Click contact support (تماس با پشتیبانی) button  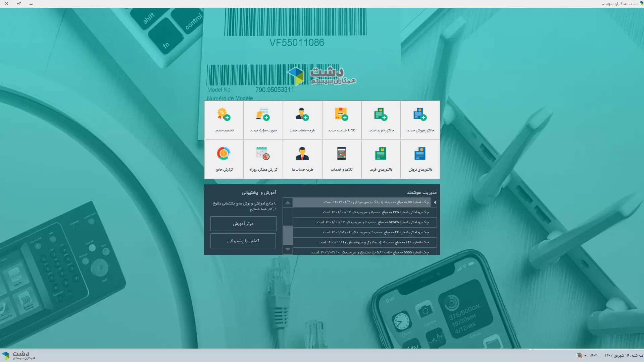point(243,241)
